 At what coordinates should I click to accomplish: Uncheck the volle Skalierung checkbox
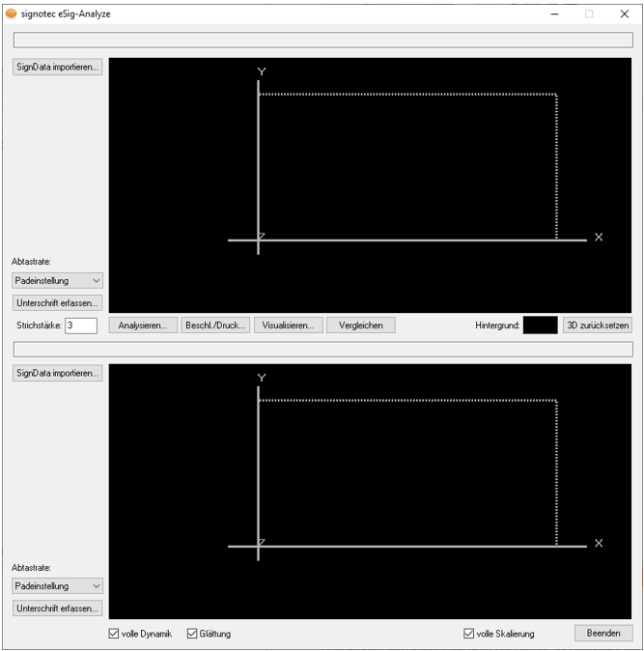(469, 634)
